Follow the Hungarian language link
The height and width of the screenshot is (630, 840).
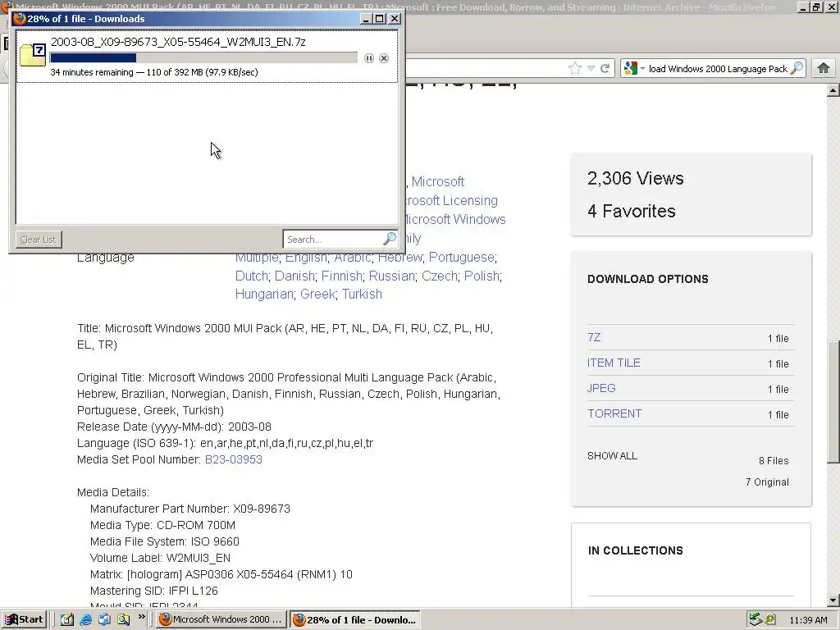point(264,294)
